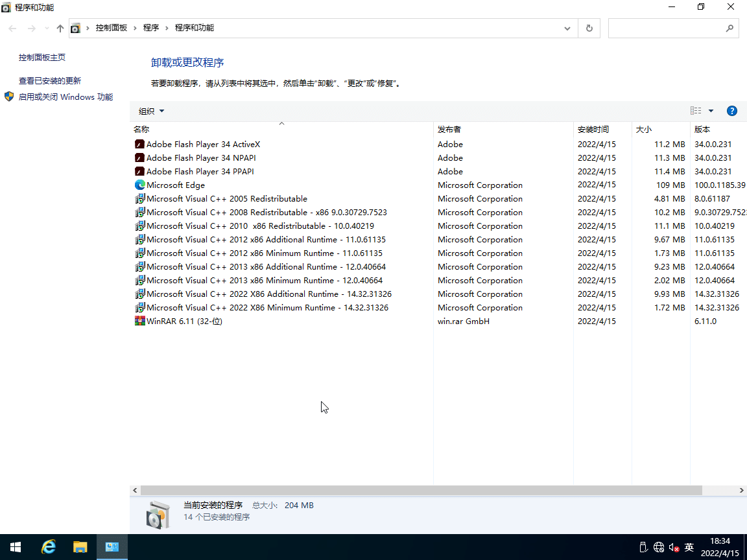This screenshot has height=560, width=747.
Task: Expand chevron before 控制面板 in breadcrumb
Action: [x=88, y=28]
